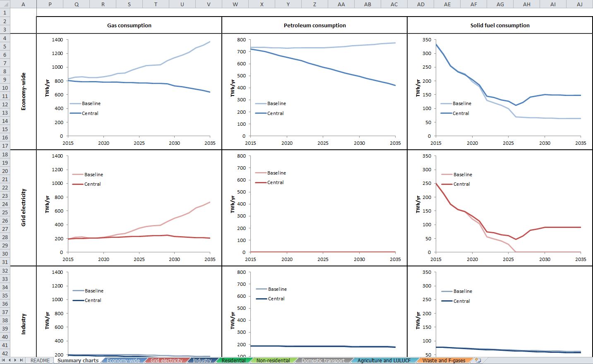Select the Residential sheet tab
This screenshot has width=593, height=364.
coord(233,360)
